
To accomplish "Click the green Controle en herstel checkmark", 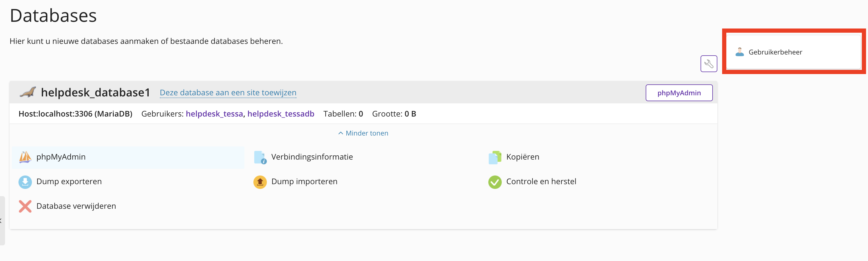I will tap(495, 182).
